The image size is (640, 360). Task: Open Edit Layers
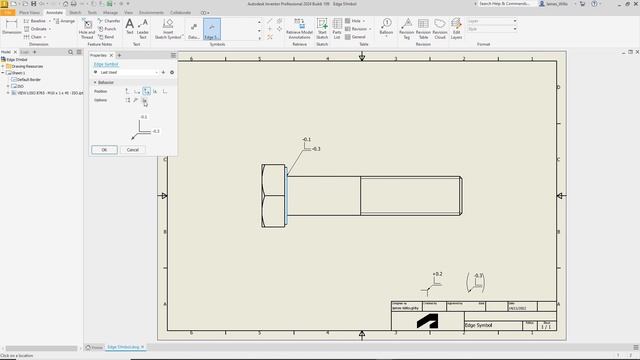coord(456,29)
